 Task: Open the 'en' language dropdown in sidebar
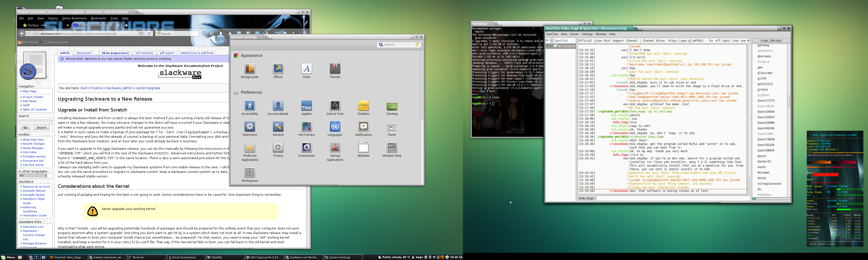33,175
